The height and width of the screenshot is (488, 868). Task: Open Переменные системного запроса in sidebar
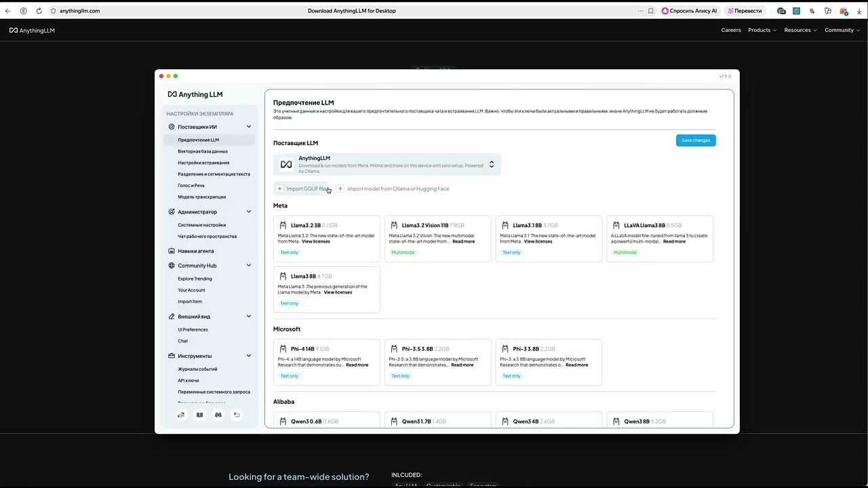tap(214, 392)
